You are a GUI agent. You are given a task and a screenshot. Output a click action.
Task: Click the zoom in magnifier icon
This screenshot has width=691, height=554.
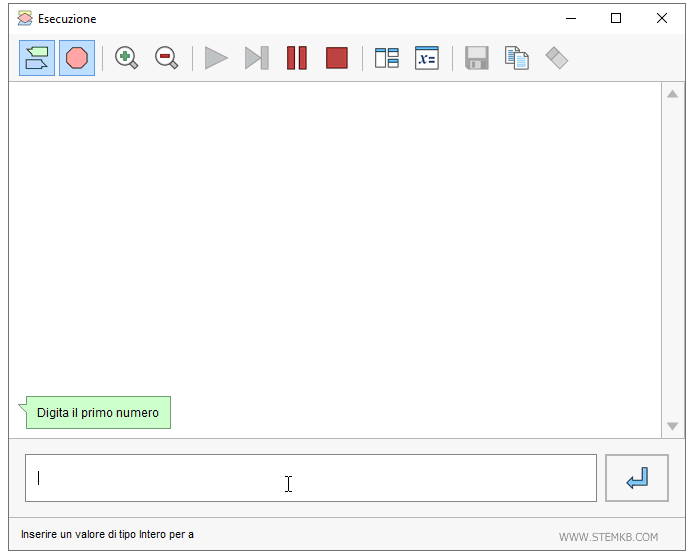pos(126,58)
